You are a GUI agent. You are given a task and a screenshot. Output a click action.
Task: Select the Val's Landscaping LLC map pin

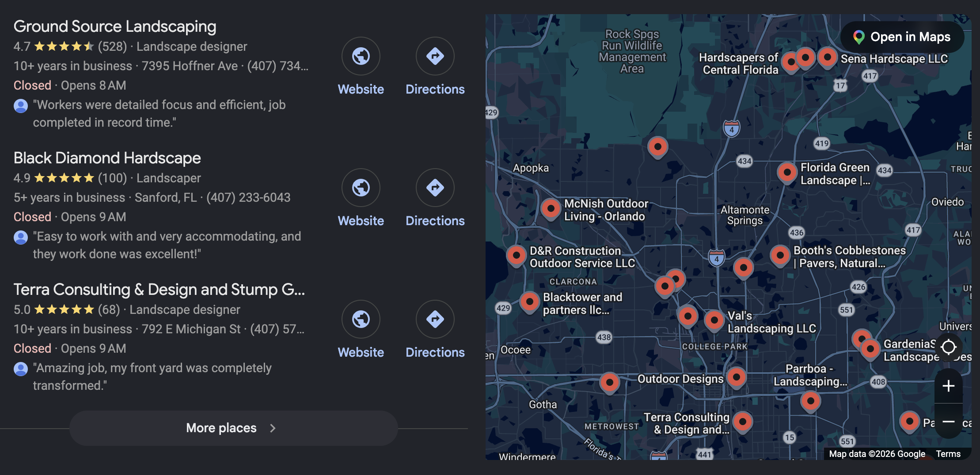coord(714,321)
